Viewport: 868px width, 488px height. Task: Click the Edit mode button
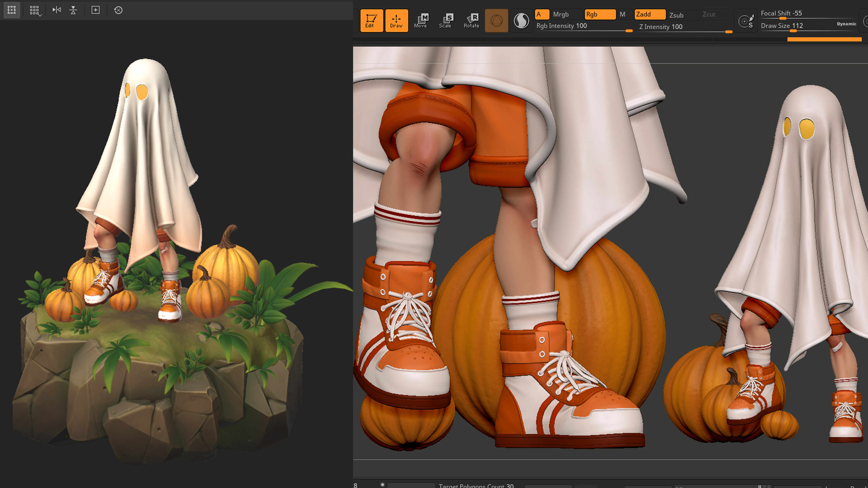pyautogui.click(x=371, y=21)
